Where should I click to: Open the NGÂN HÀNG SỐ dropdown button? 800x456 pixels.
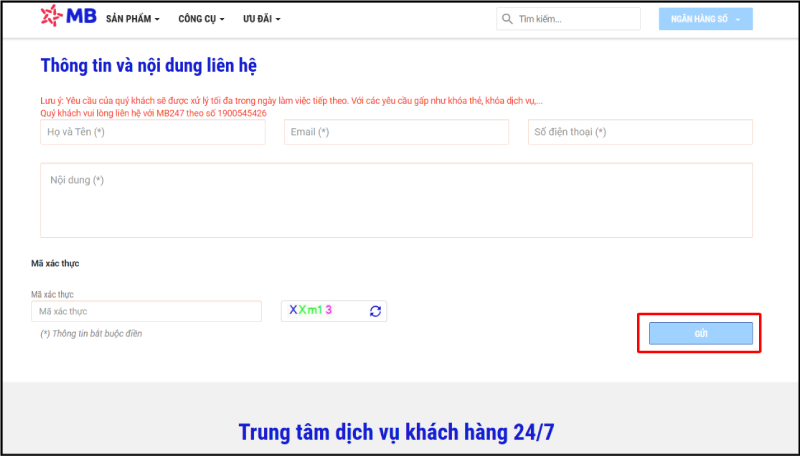pos(705,19)
